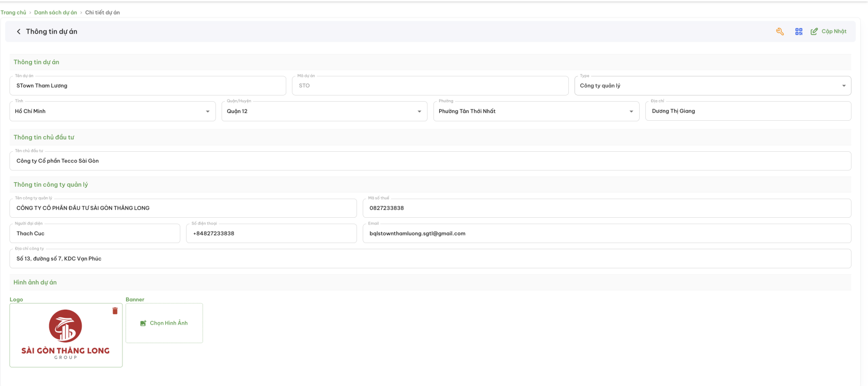868x386 pixels.
Task: Open the Tỉnh dropdown Hồ Chí Minh
Action: pos(113,111)
